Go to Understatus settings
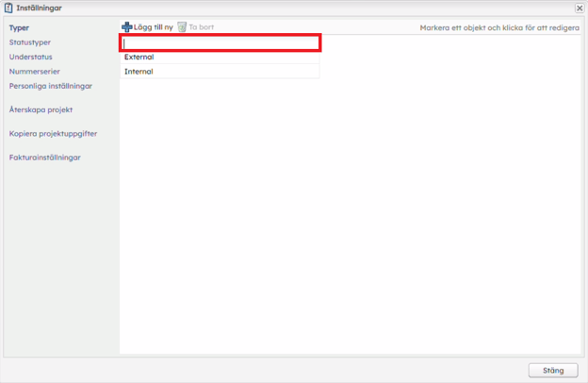Viewport: 588px width, 383px height. click(x=30, y=57)
